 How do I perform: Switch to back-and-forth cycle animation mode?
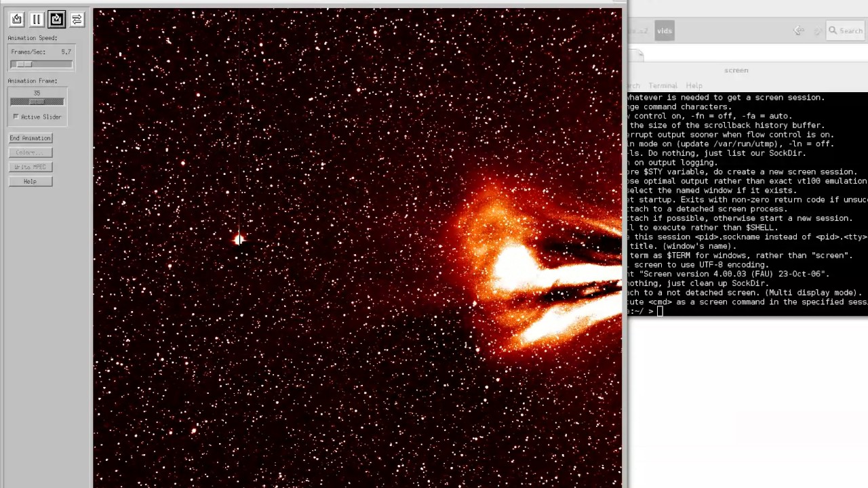tap(77, 20)
